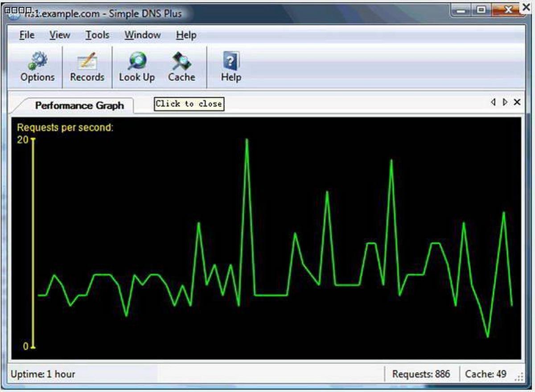Screen dimensions: 535x392
Task: Open the Tools menu
Action: [97, 35]
